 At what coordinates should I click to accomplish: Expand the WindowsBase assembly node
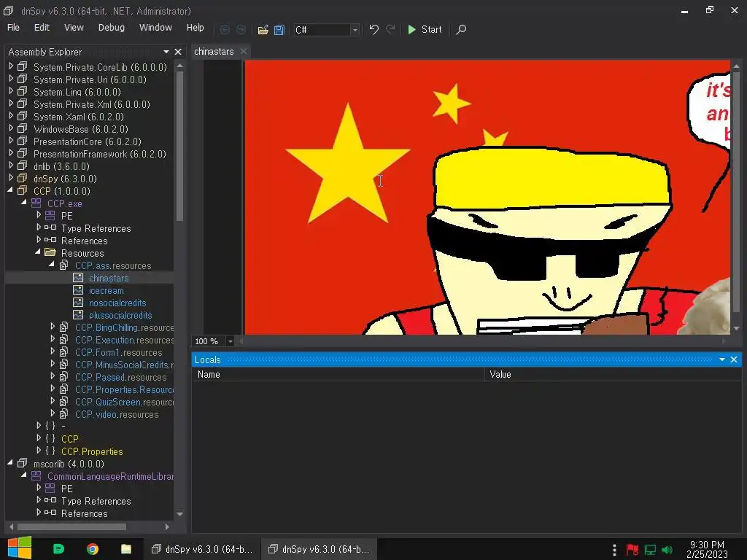(x=11, y=128)
